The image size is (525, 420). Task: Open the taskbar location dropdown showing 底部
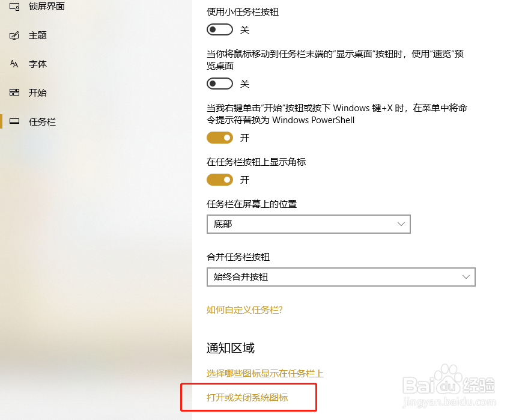[x=309, y=224]
